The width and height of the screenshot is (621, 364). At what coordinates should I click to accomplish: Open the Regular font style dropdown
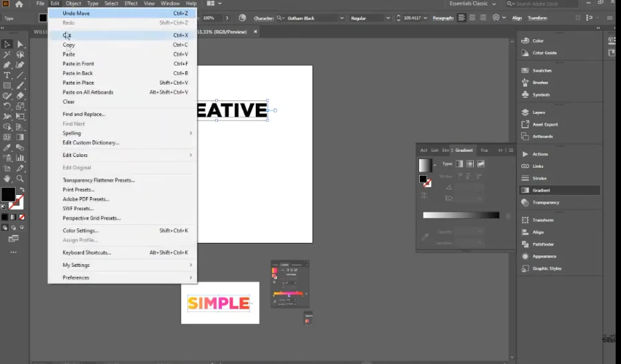[388, 18]
